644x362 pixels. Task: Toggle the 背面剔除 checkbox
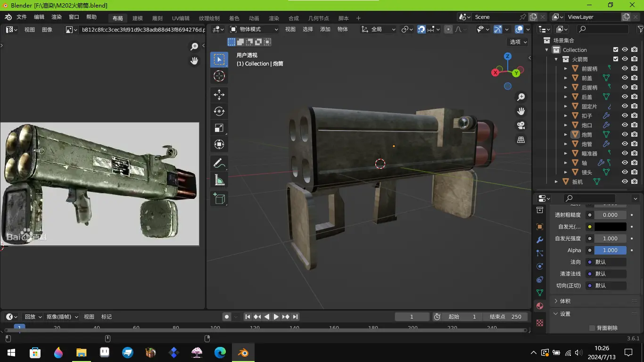(592, 328)
